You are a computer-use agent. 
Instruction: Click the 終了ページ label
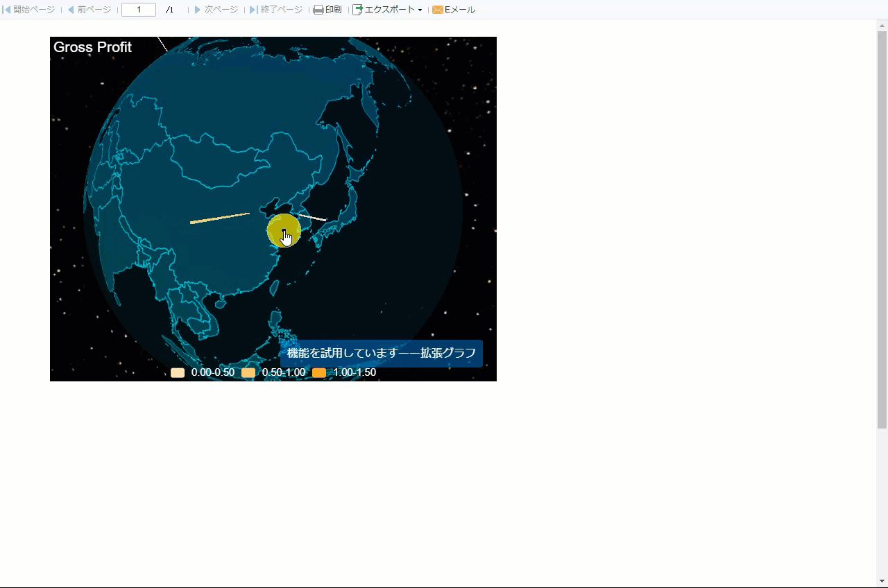[x=282, y=10]
